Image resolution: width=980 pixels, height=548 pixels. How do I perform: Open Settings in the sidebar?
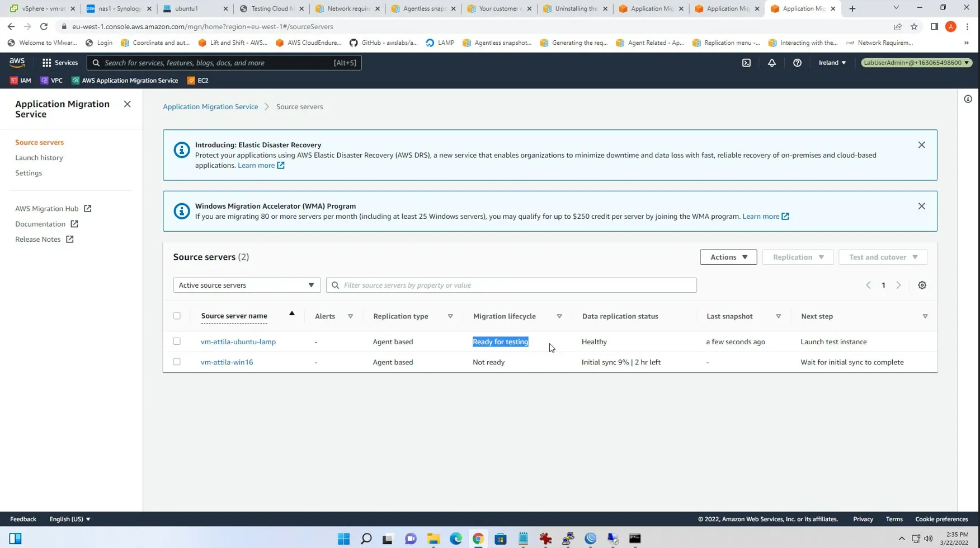click(29, 173)
